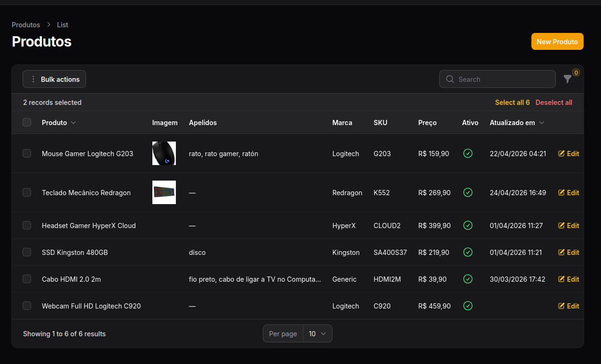Screen dimensions: 601x364
Task: Click the brand cell Kingston
Action: pos(346,253)
